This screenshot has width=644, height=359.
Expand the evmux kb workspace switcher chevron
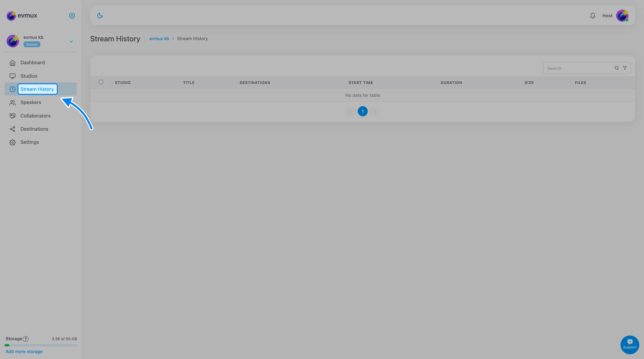tap(71, 42)
